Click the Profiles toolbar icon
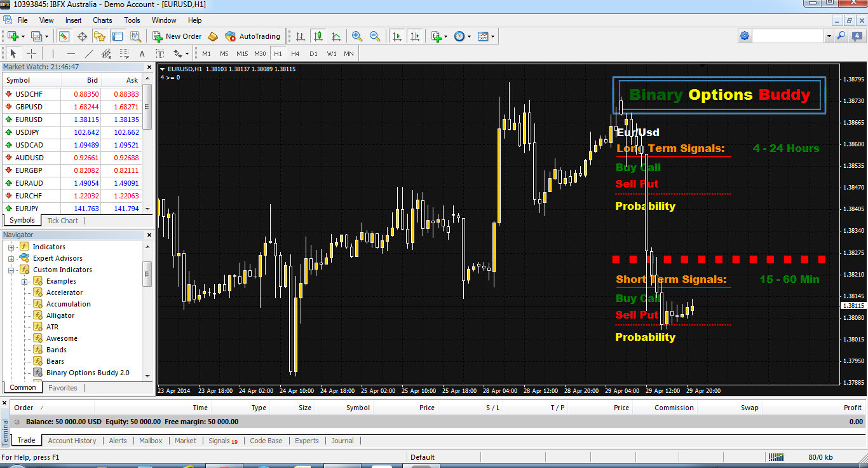Image resolution: width=868 pixels, height=468 pixels. tap(36, 36)
